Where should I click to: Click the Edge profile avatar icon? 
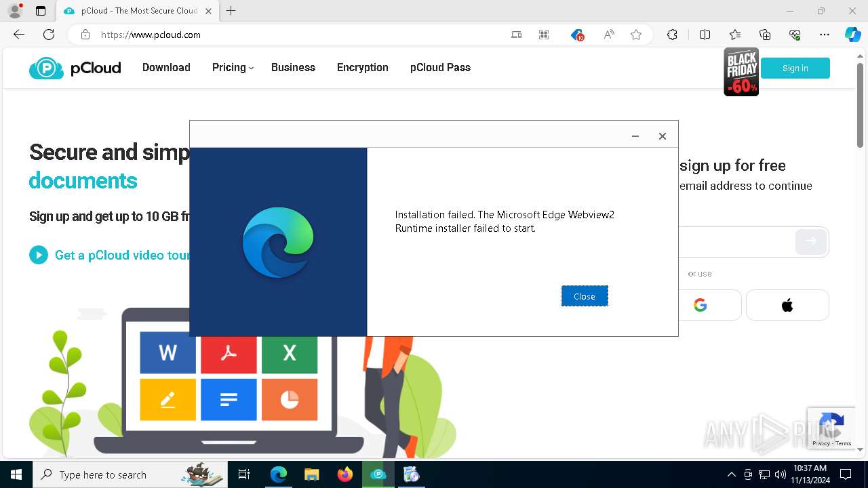coord(15,11)
